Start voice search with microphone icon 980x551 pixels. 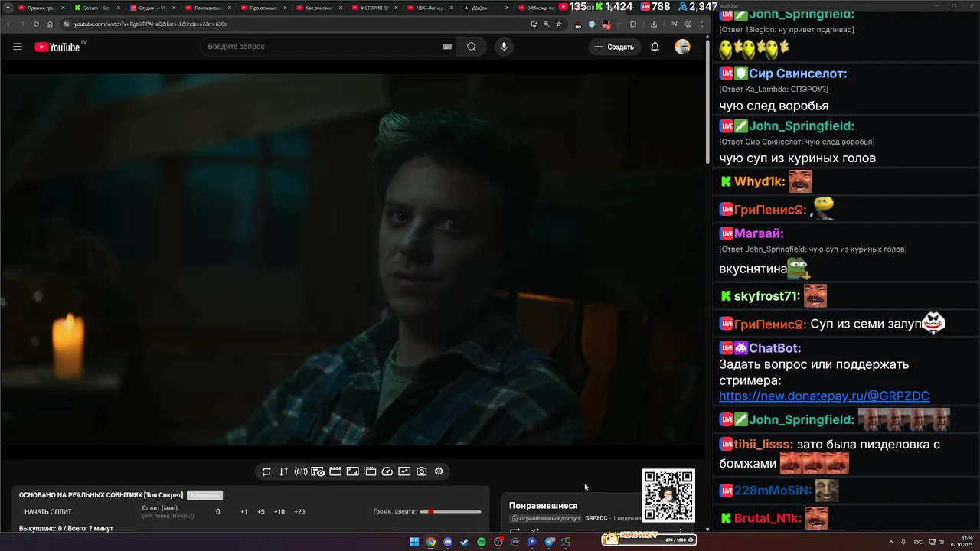(504, 47)
